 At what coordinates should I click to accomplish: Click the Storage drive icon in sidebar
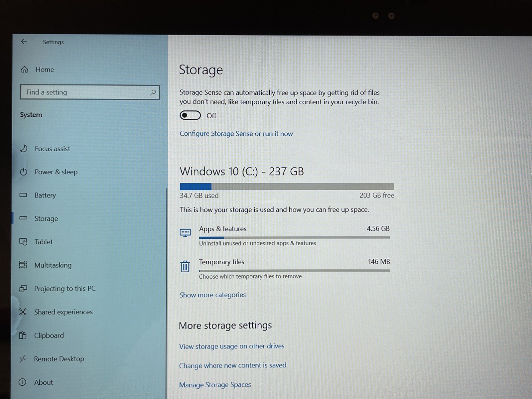pyautogui.click(x=23, y=218)
